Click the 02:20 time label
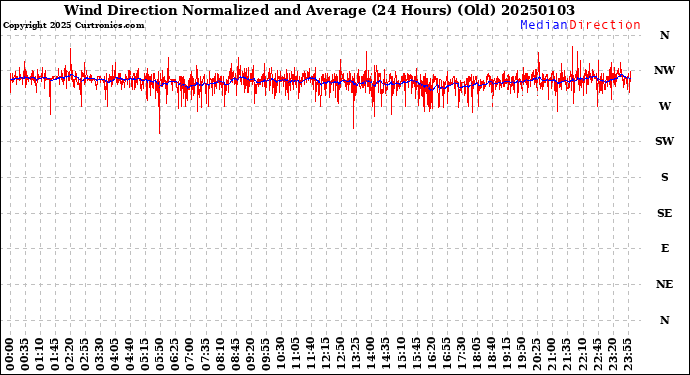 pyautogui.click(x=70, y=354)
